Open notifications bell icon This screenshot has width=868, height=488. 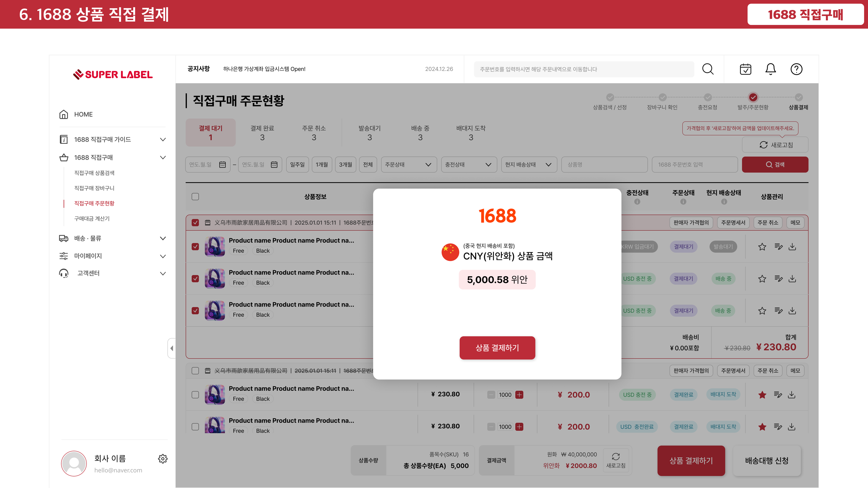point(770,69)
